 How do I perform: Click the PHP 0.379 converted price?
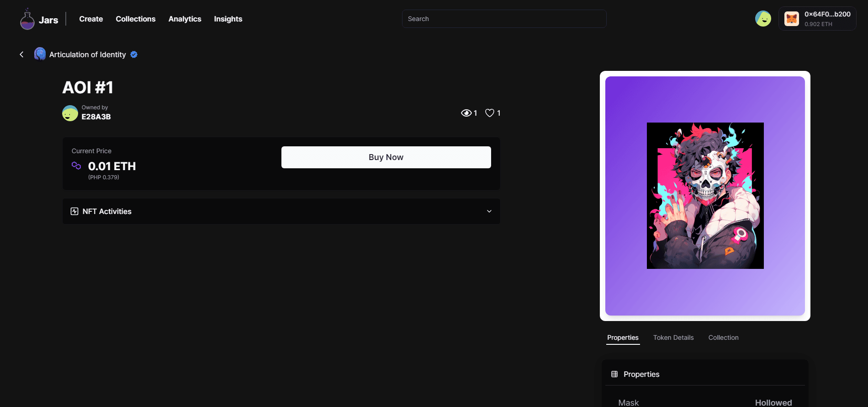pos(104,177)
